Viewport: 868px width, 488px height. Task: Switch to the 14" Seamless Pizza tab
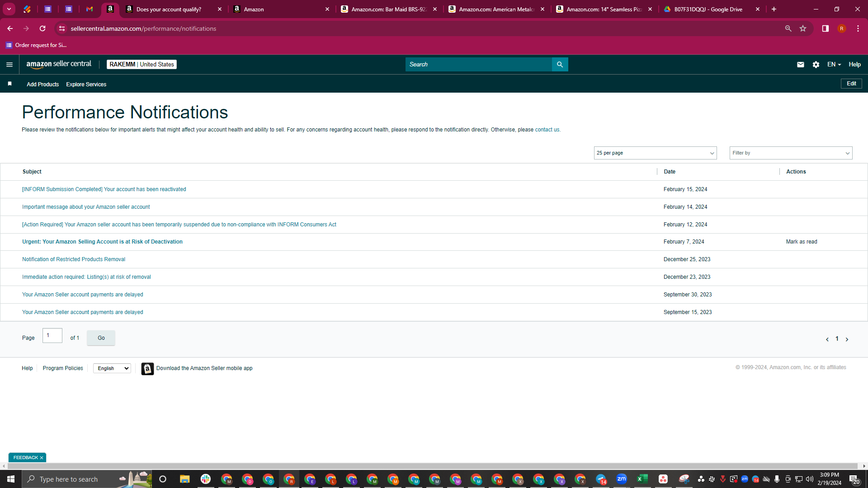pyautogui.click(x=604, y=9)
